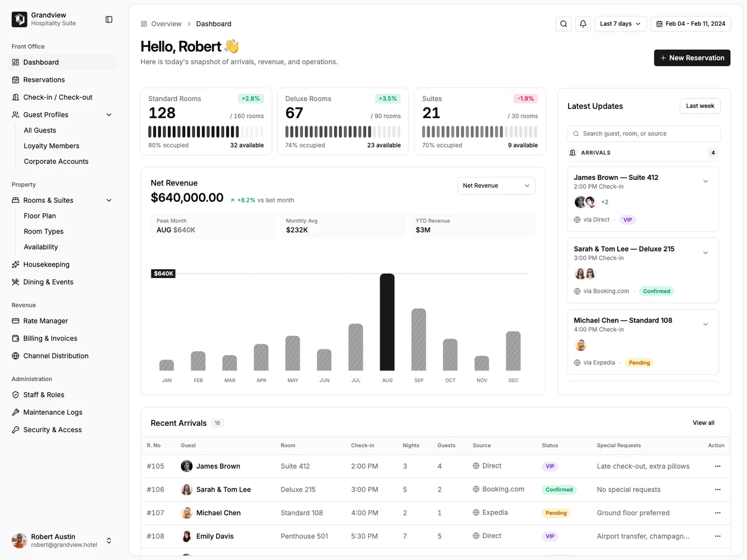Open Dining & Events from the sidebar

(x=15, y=282)
